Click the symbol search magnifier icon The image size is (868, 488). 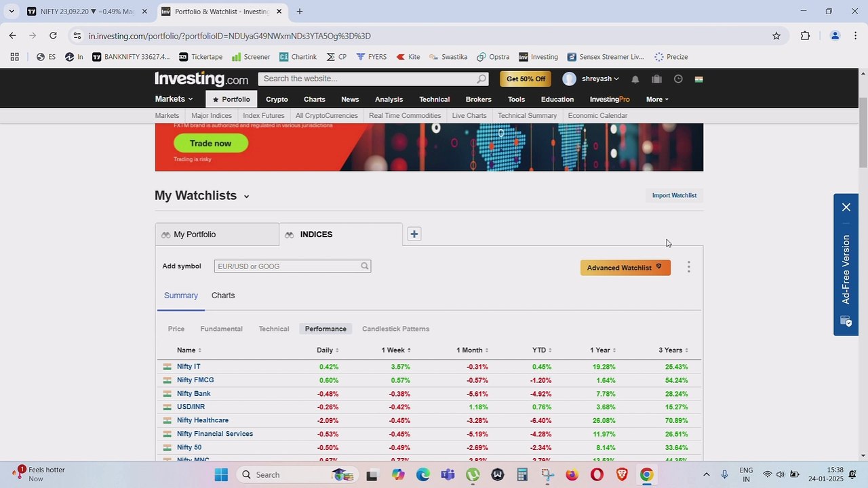365,266
